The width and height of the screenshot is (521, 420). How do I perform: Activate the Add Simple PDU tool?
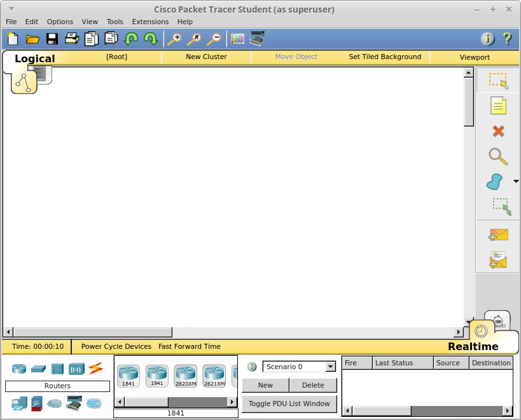[498, 234]
